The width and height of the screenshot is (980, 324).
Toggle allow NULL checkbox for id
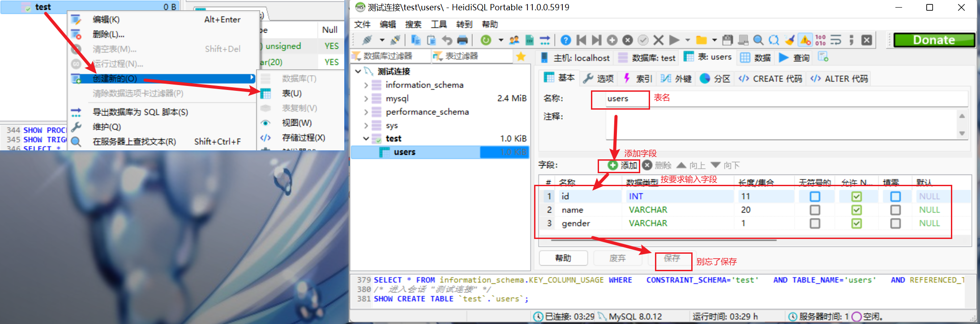[x=856, y=196]
